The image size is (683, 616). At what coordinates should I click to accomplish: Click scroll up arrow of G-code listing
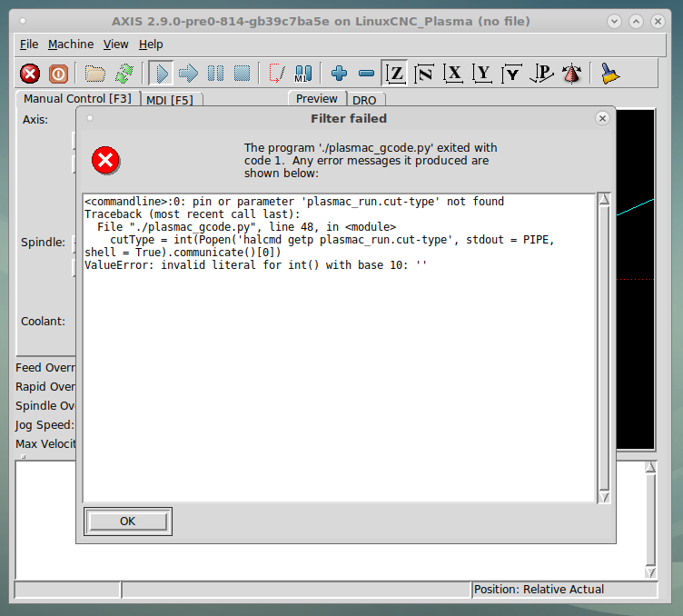[x=650, y=467]
